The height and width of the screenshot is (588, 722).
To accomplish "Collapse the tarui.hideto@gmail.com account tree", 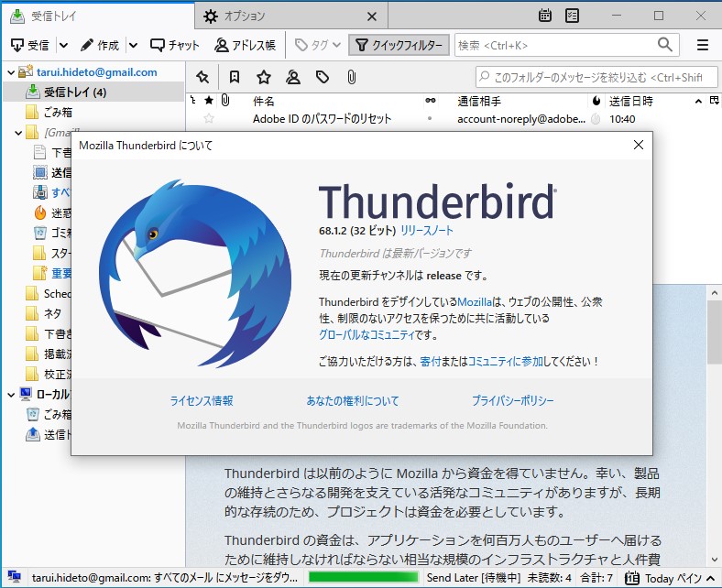I will pos(11,72).
